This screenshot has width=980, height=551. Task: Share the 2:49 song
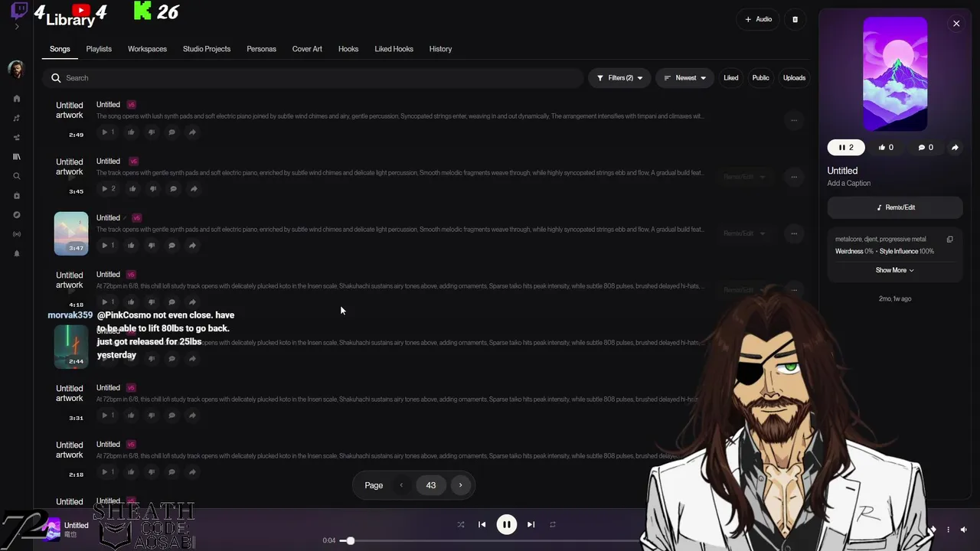[192, 132]
